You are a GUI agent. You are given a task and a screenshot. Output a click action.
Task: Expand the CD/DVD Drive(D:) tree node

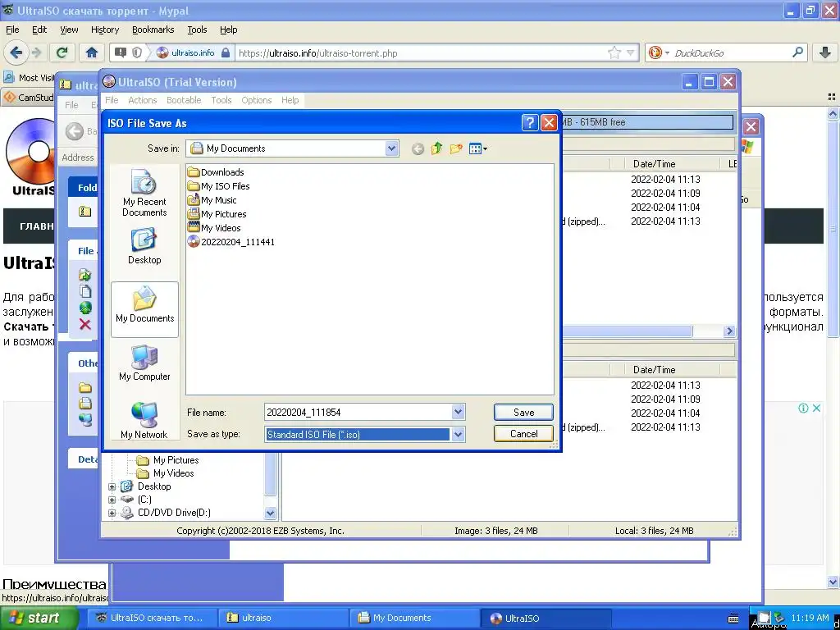112,513
